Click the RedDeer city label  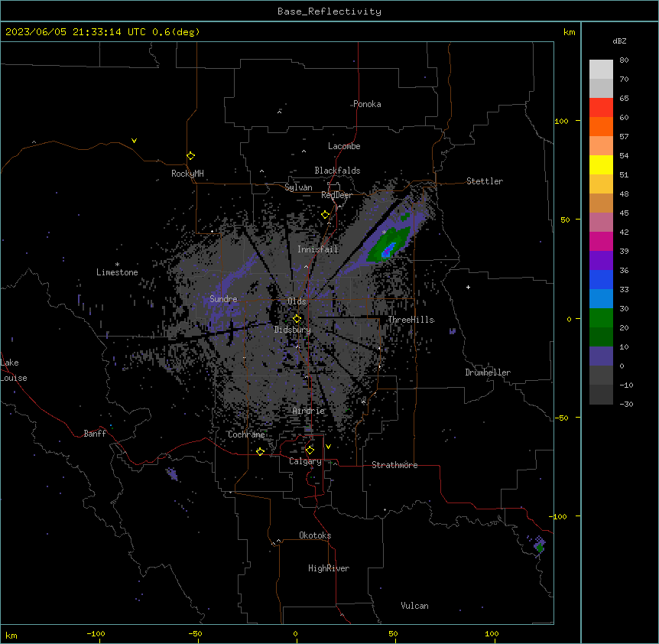coord(336,195)
